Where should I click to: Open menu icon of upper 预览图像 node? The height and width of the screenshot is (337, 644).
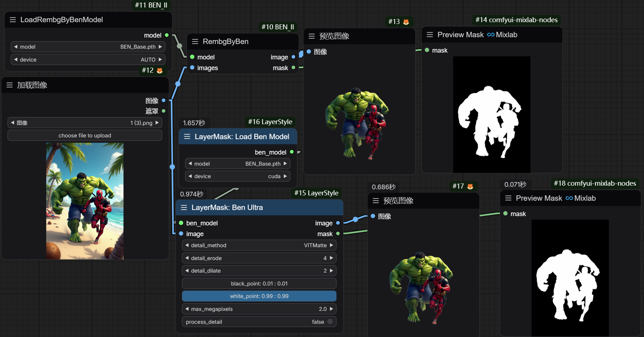pyautogui.click(x=312, y=36)
